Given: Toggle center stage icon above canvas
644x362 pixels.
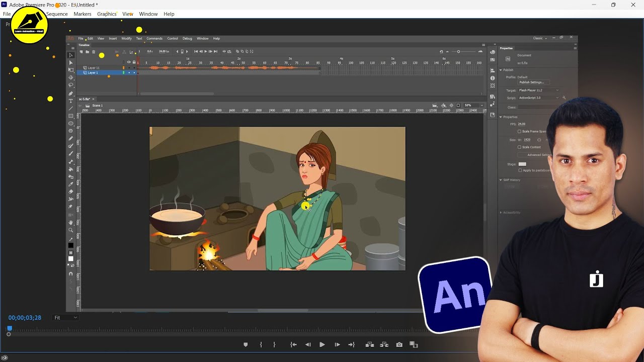Looking at the screenshot, I should [x=451, y=105].
